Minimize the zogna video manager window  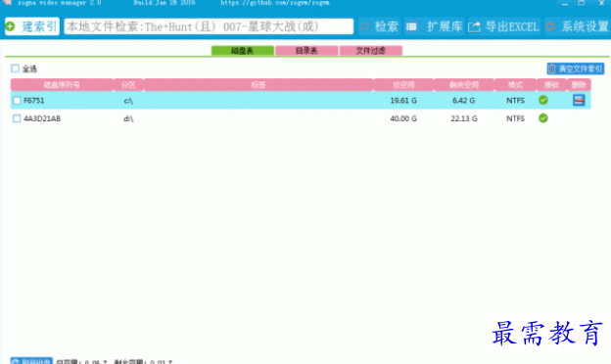click(565, 3)
